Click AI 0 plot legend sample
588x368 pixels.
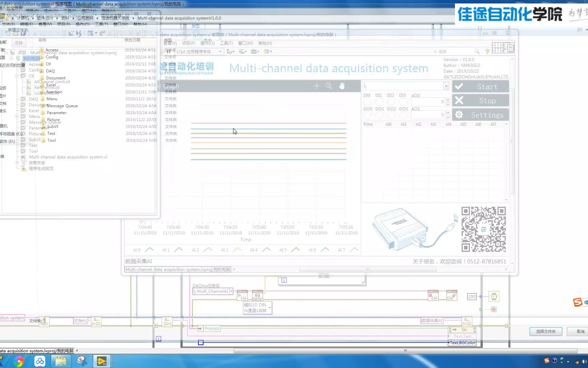click(149, 250)
